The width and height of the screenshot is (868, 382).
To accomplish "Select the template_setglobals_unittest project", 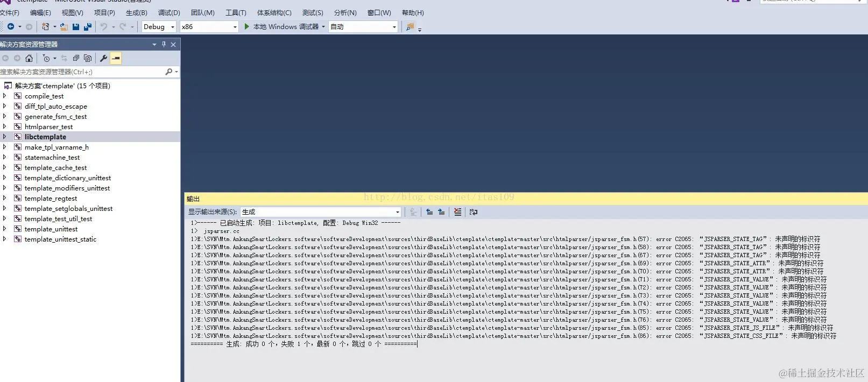I will tap(68, 208).
